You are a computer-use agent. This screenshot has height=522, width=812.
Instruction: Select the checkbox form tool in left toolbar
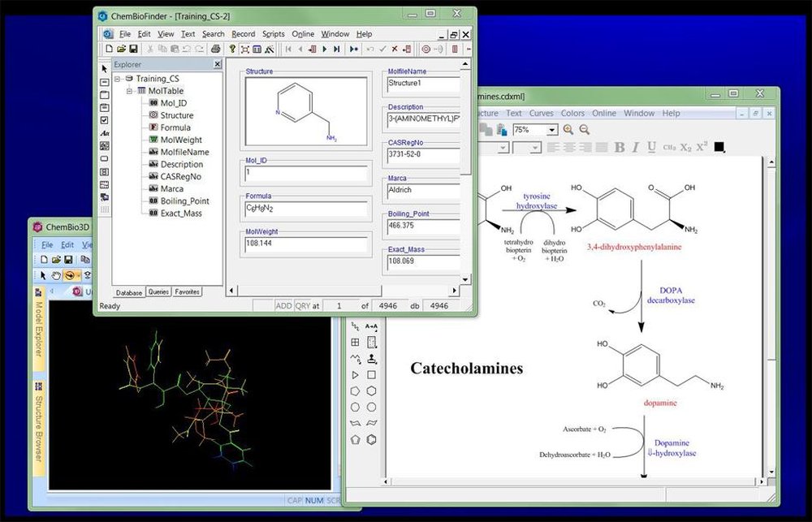click(x=105, y=120)
